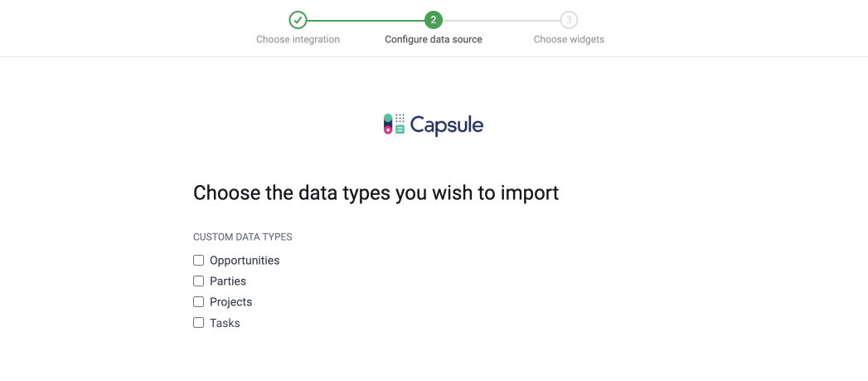
Task: Toggle the Tasks checkbox
Action: coord(198,323)
